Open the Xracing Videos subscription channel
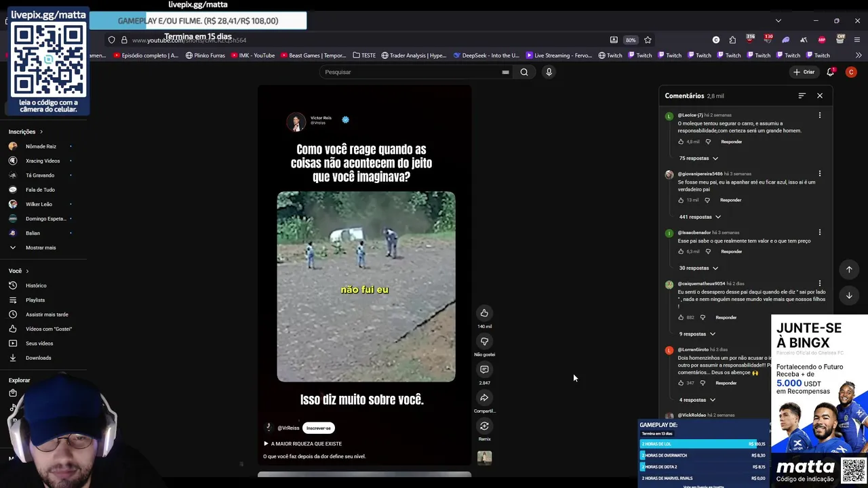Image resolution: width=868 pixels, height=488 pixels. tap(43, 161)
